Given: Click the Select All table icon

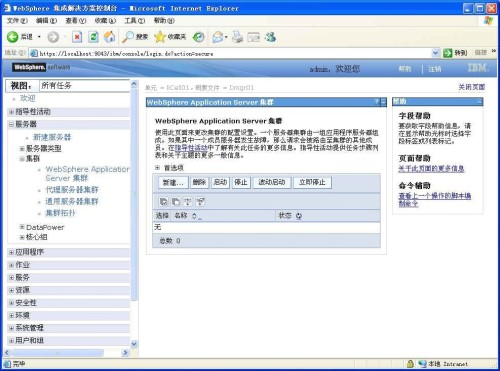Looking at the screenshot, I should 164,201.
